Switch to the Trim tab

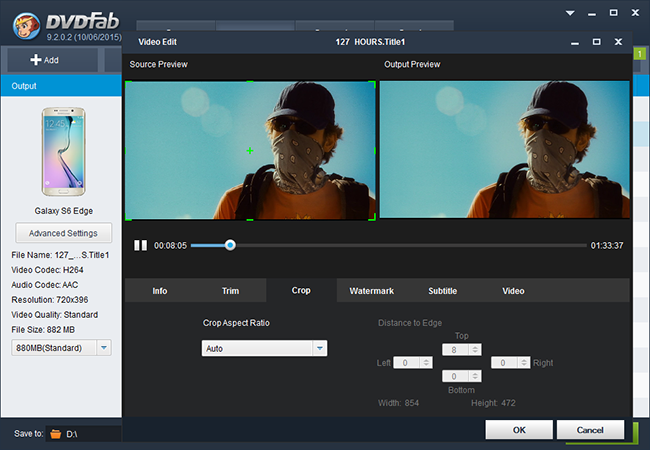click(230, 291)
